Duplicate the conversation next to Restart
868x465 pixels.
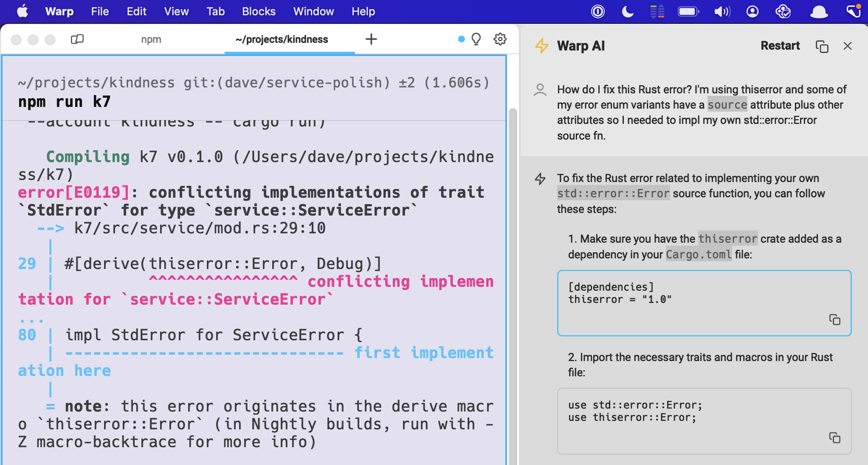coord(821,46)
